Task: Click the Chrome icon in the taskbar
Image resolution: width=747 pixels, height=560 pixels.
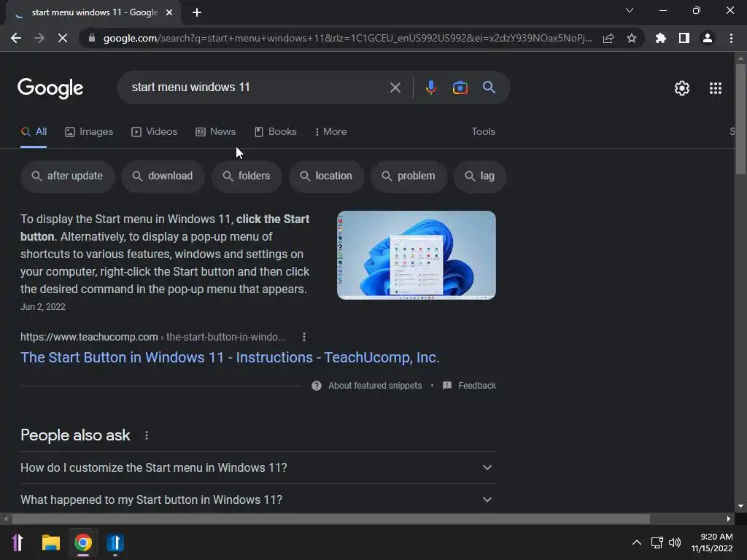Action: click(x=83, y=542)
